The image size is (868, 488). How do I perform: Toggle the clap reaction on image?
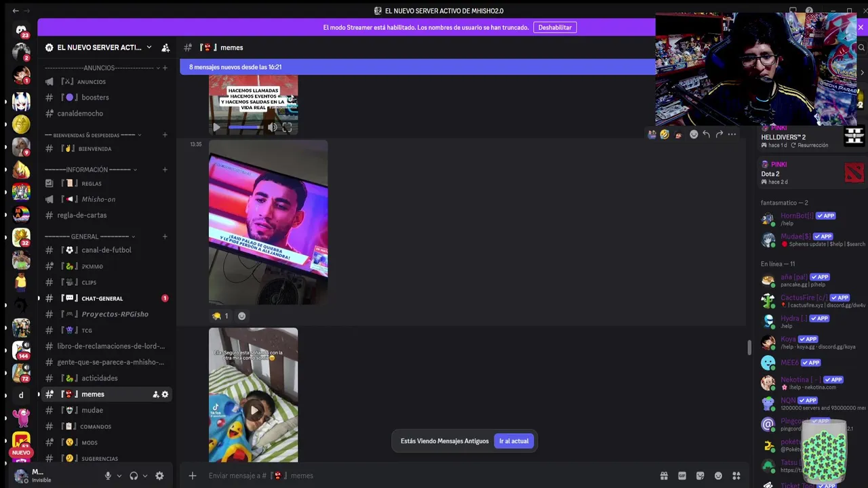pos(220,316)
